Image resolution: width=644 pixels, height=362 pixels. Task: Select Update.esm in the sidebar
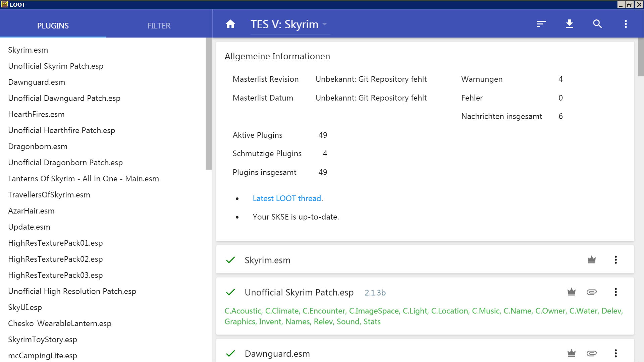29,227
